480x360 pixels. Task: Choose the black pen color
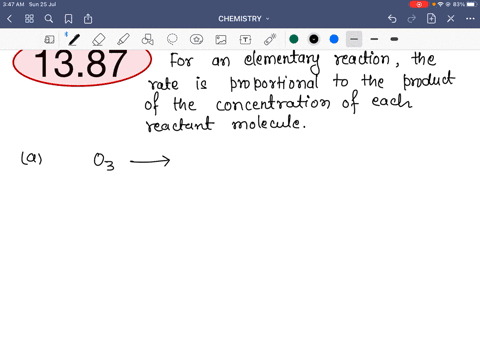click(314, 39)
